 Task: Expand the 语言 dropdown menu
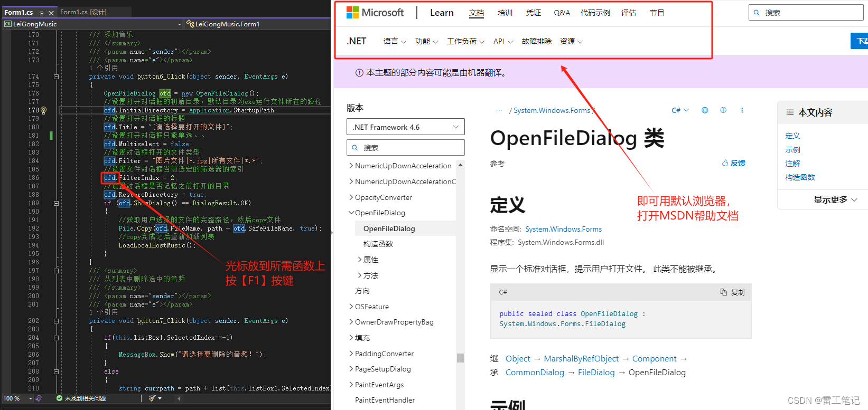[x=395, y=41]
